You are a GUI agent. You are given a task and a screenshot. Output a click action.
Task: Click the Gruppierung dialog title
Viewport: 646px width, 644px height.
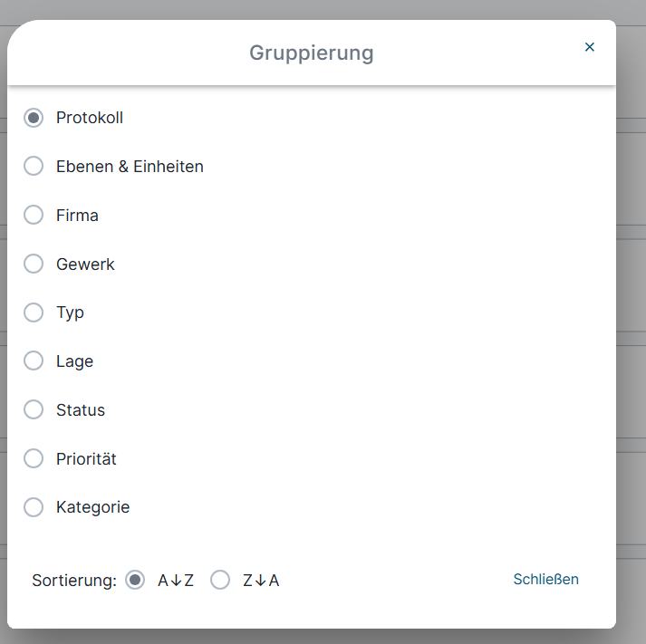[x=311, y=53]
